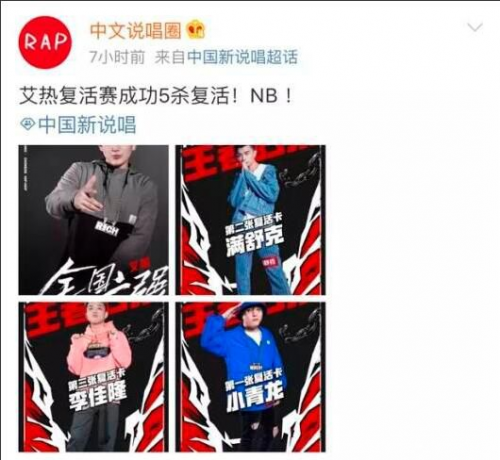Open the red RAP profile avatar

click(x=45, y=42)
